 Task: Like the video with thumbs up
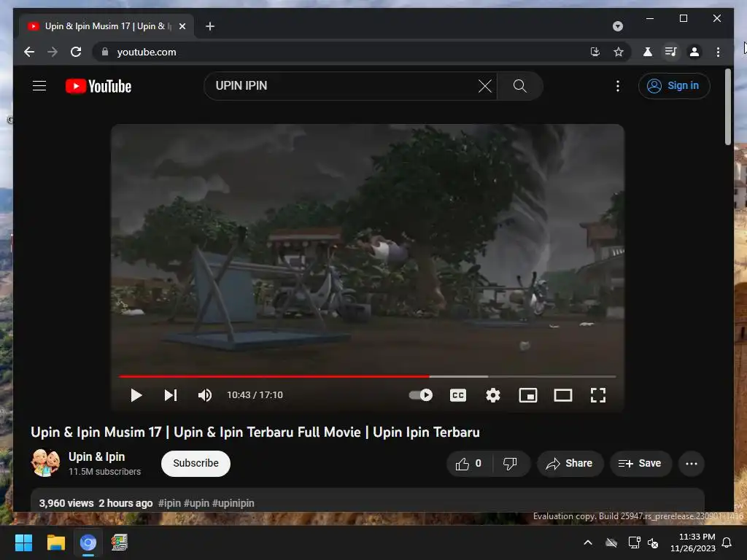(469, 463)
